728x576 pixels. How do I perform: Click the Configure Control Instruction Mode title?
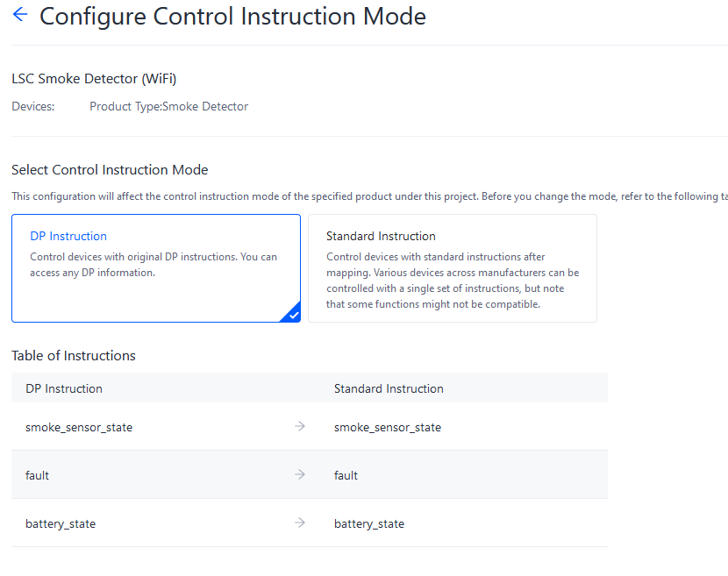coord(232,17)
